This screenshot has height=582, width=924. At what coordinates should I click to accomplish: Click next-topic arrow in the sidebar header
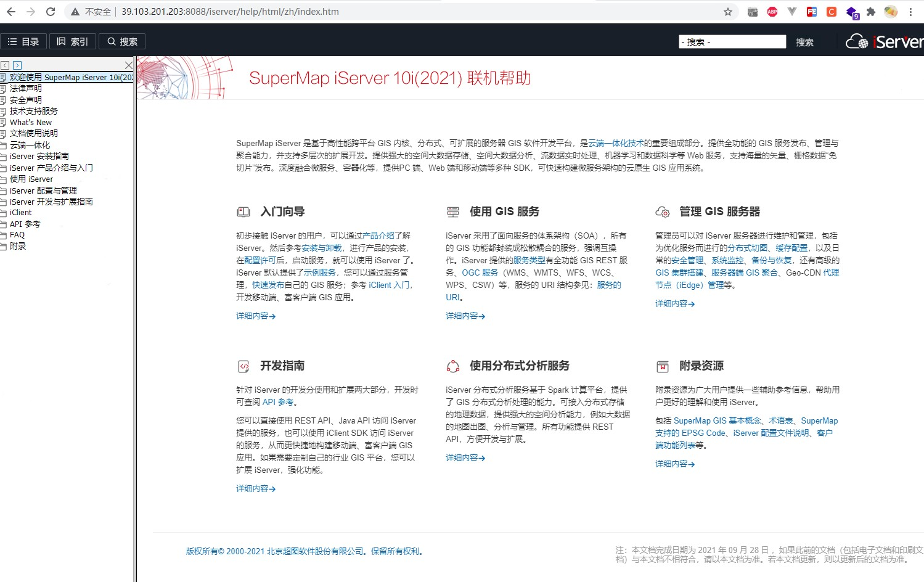pos(17,65)
